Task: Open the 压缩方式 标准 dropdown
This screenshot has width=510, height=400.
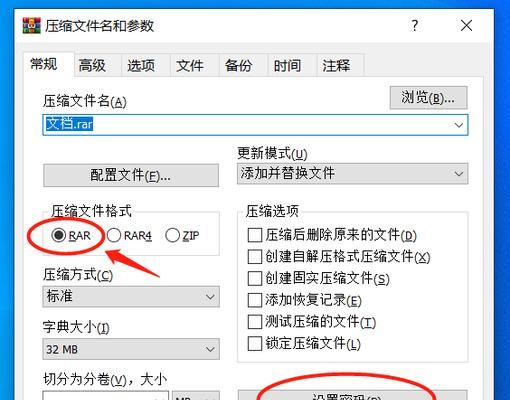Action: coord(131,296)
